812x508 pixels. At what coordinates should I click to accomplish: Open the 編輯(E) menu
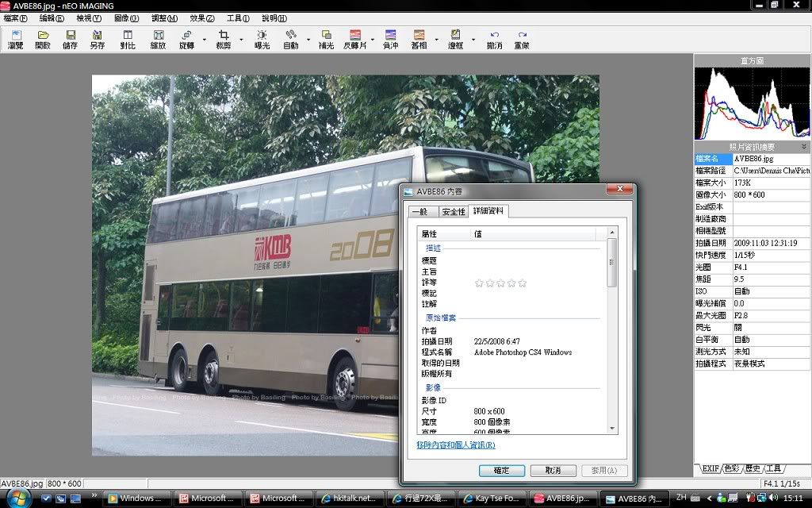pyautogui.click(x=52, y=18)
